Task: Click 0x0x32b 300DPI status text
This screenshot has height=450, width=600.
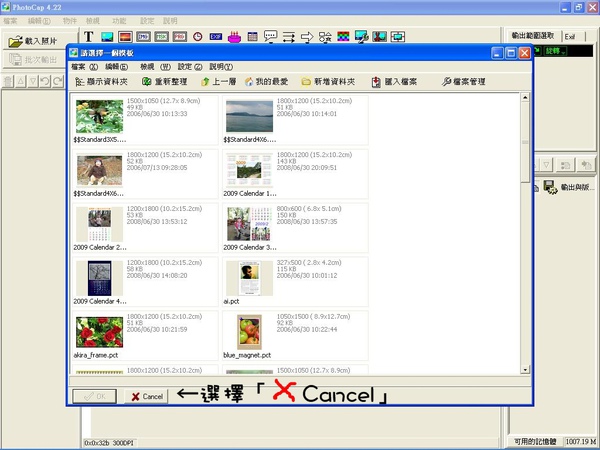Action: 109,443
